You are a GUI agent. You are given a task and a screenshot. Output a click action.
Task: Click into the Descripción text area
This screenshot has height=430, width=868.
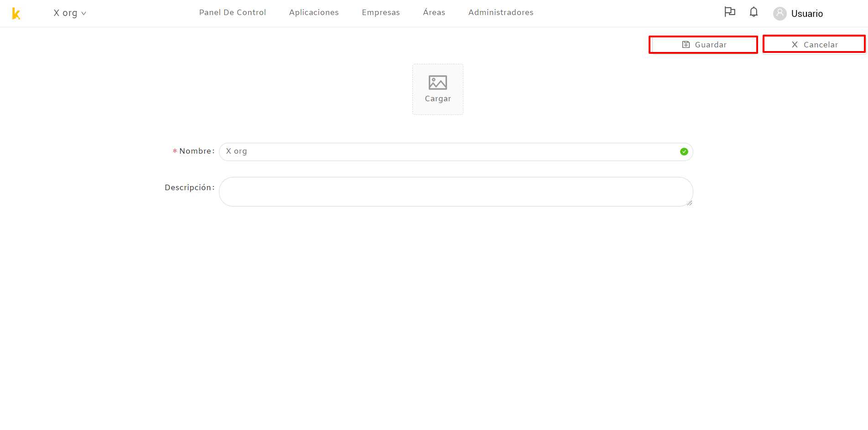[x=456, y=192]
